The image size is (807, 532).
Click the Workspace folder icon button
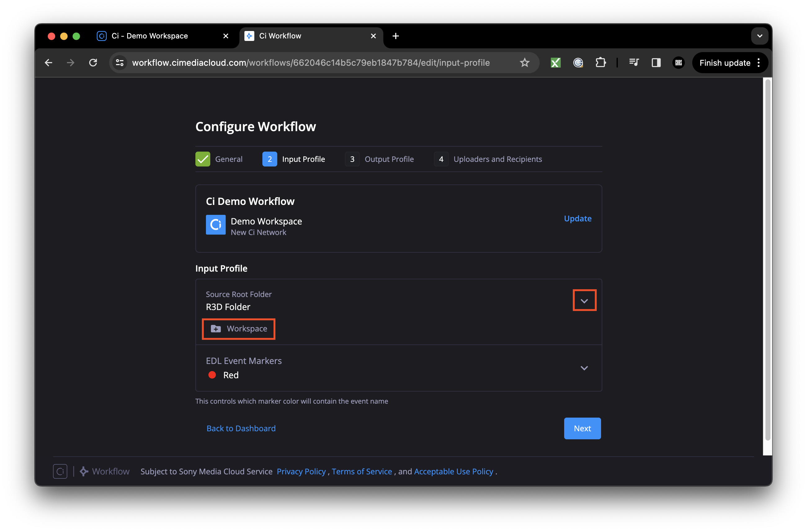[216, 328]
